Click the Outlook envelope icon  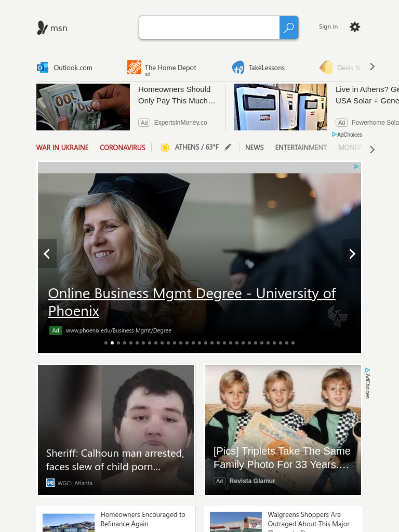tap(43, 68)
